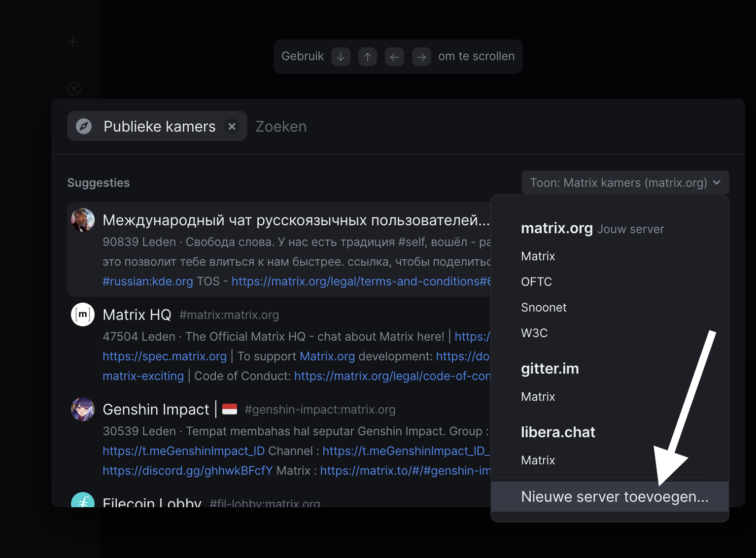Image resolution: width=756 pixels, height=558 pixels.
Task: Click the Genshin Impact room avatar
Action: tap(83, 409)
